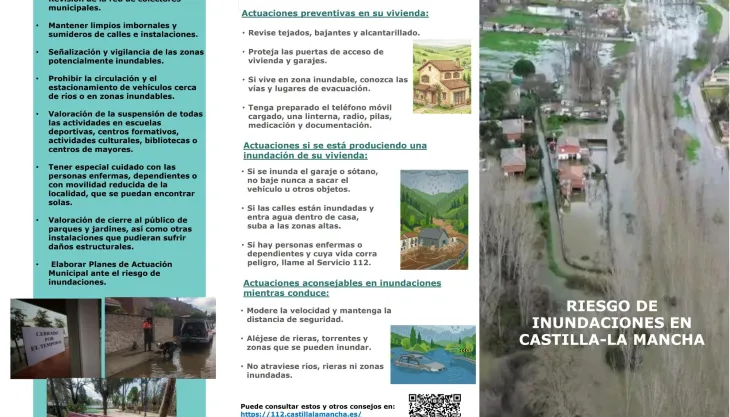Click the submerged car illustration
The height and width of the screenshot is (417, 730).
[433, 355]
